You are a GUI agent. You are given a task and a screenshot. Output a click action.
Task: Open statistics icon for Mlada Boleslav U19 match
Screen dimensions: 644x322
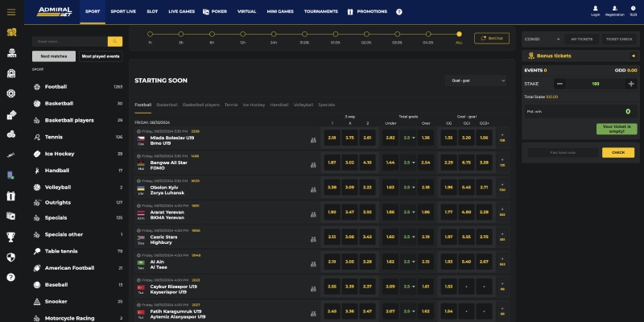coord(313,140)
